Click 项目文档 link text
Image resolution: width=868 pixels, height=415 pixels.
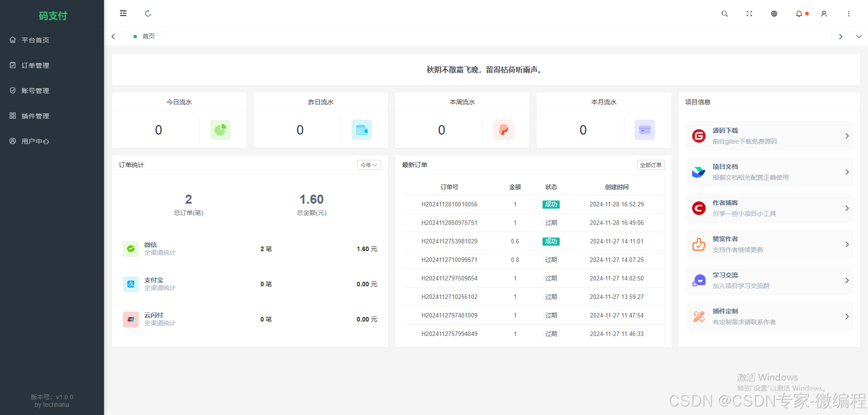click(x=725, y=167)
